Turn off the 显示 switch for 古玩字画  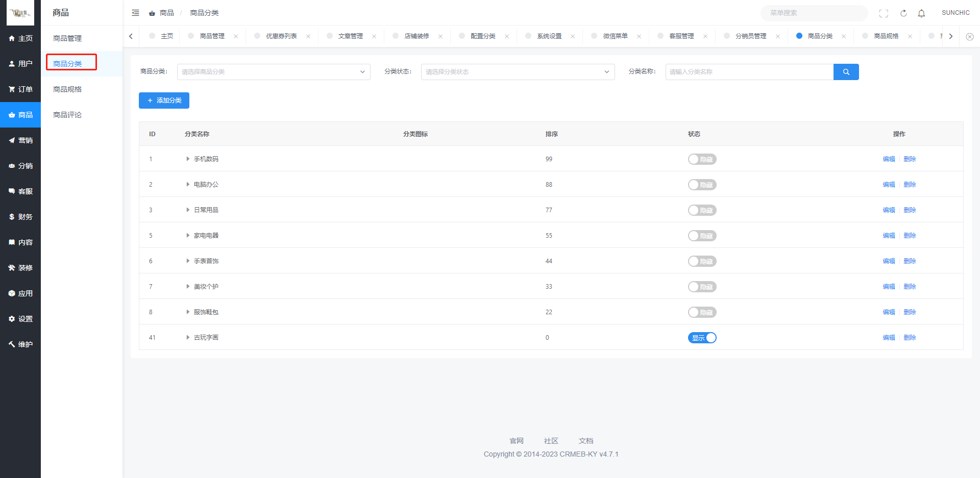(x=702, y=338)
